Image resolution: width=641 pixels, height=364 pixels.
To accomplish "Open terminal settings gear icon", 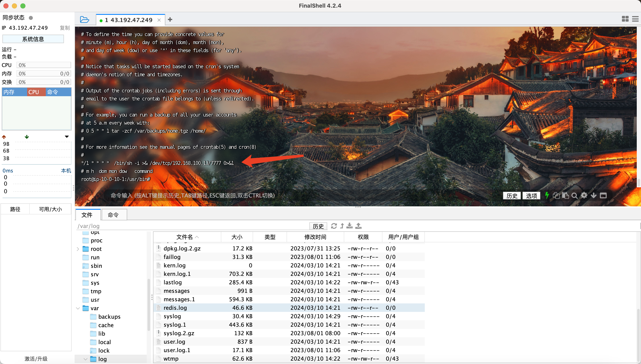I will coord(584,195).
